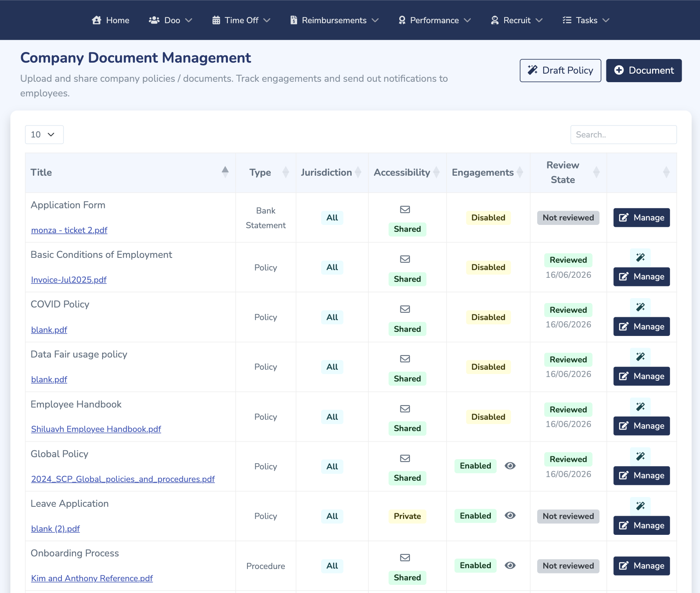Expand the Performance menu
The height and width of the screenshot is (593, 700).
pyautogui.click(x=434, y=20)
